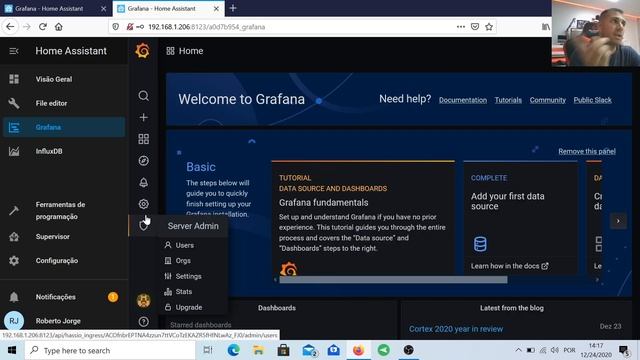Open the Explore compass icon
Image resolution: width=640 pixels, height=360 pixels.
pyautogui.click(x=143, y=161)
